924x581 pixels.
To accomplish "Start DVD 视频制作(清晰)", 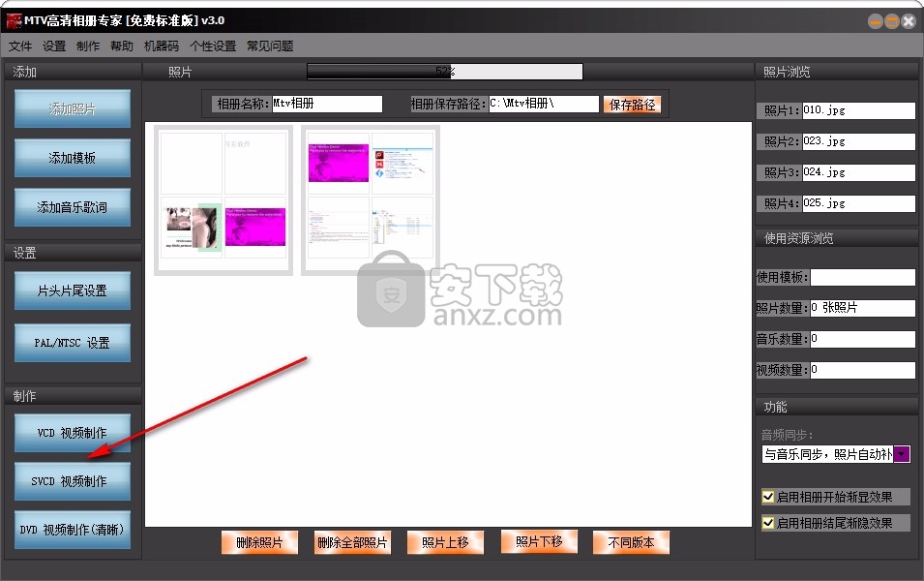I will click(73, 530).
